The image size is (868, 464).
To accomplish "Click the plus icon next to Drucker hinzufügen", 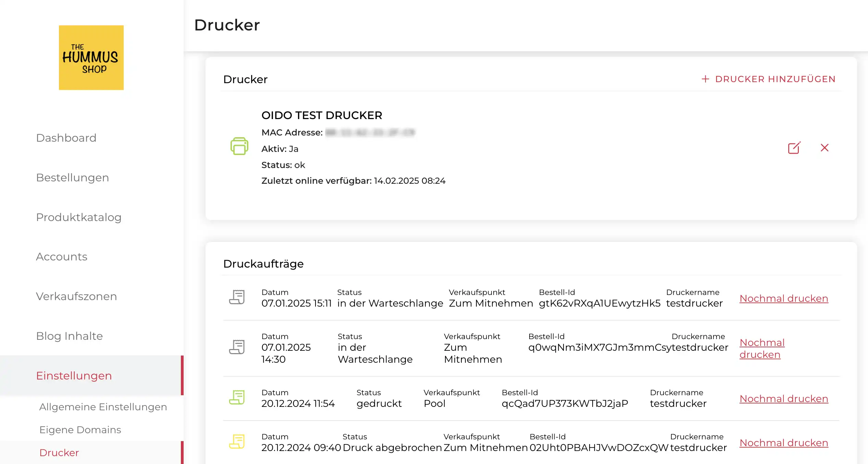I will coord(705,79).
